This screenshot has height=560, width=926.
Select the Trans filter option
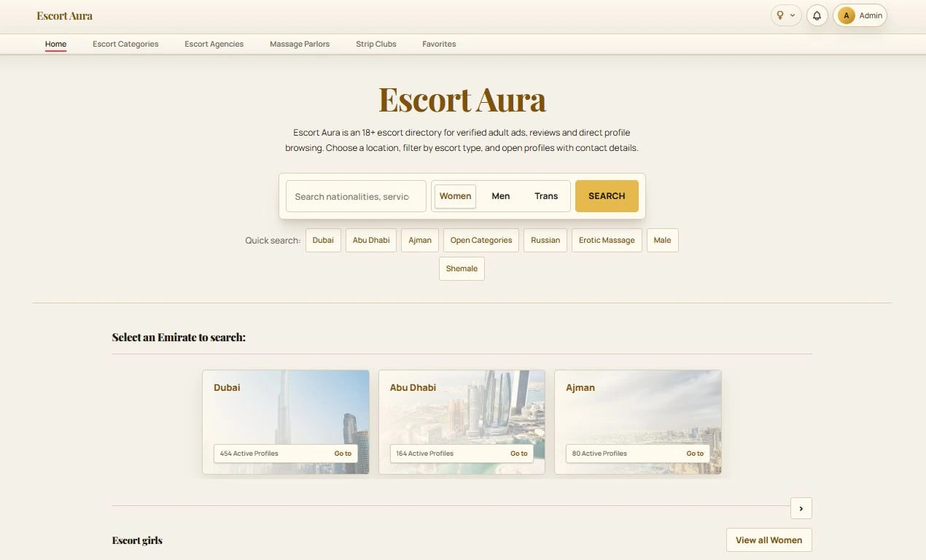tap(546, 196)
